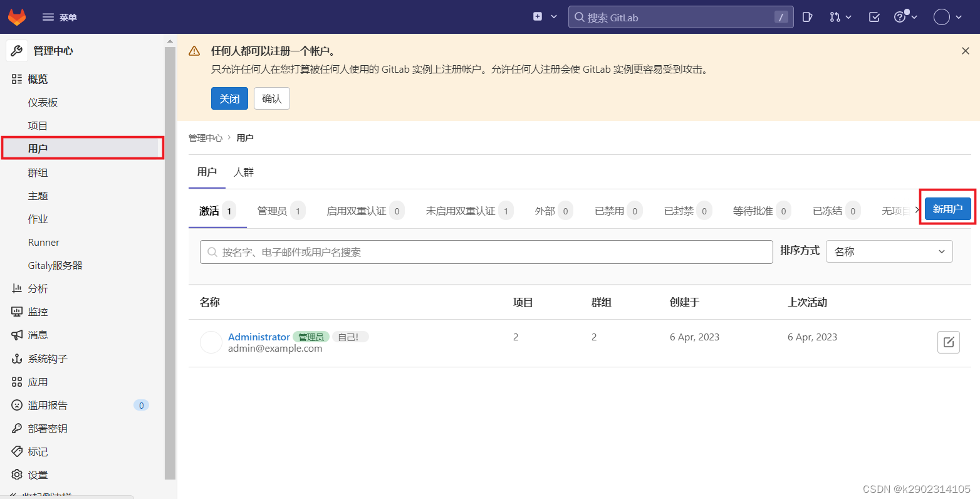The width and height of the screenshot is (980, 499).
Task: Select the 未启用双重认证 filter tab
Action: click(469, 211)
